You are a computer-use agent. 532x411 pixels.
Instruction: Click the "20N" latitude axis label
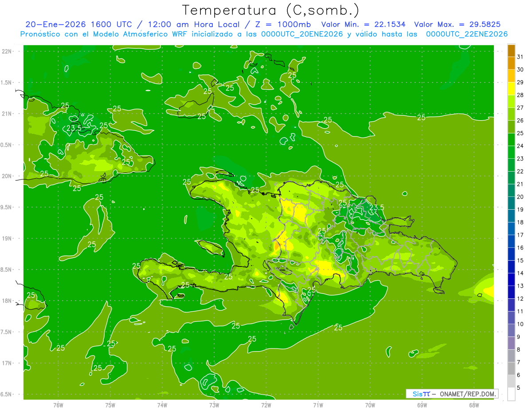[x=6, y=176]
